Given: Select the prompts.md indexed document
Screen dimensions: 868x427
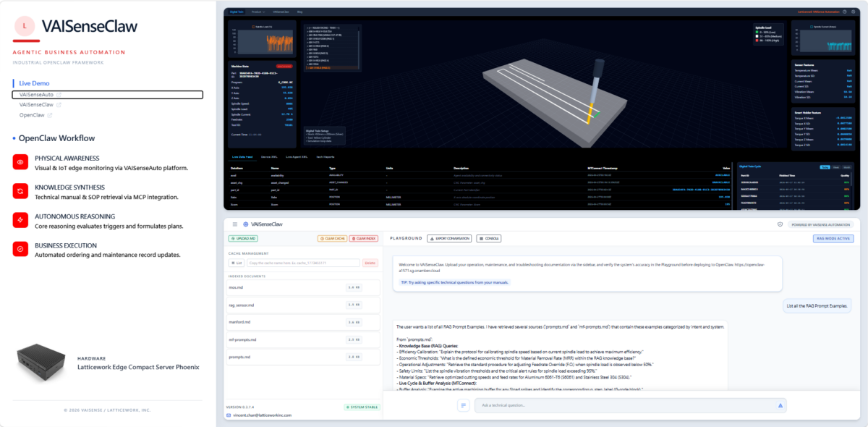Looking at the screenshot, I should click(303, 357).
